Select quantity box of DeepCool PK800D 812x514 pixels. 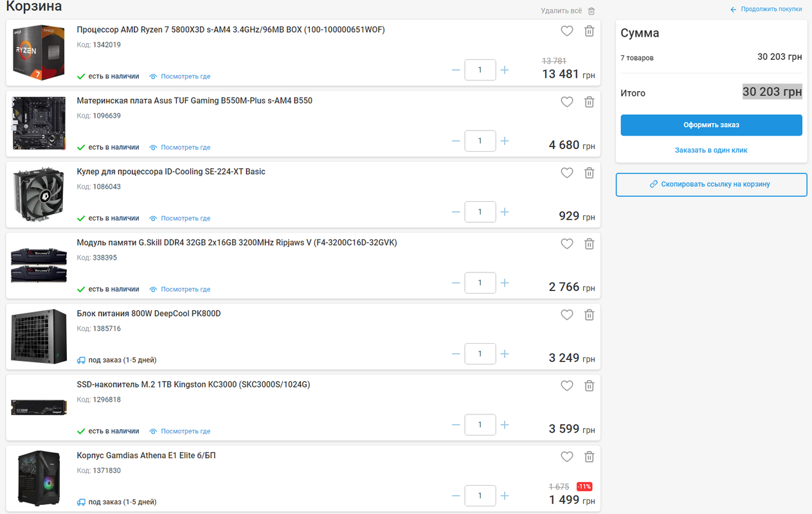click(x=480, y=354)
